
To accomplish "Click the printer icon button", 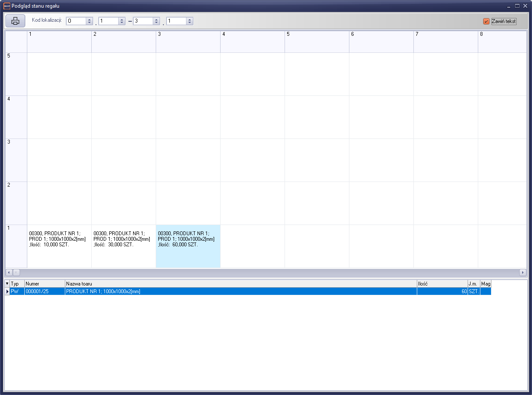I will coord(15,21).
